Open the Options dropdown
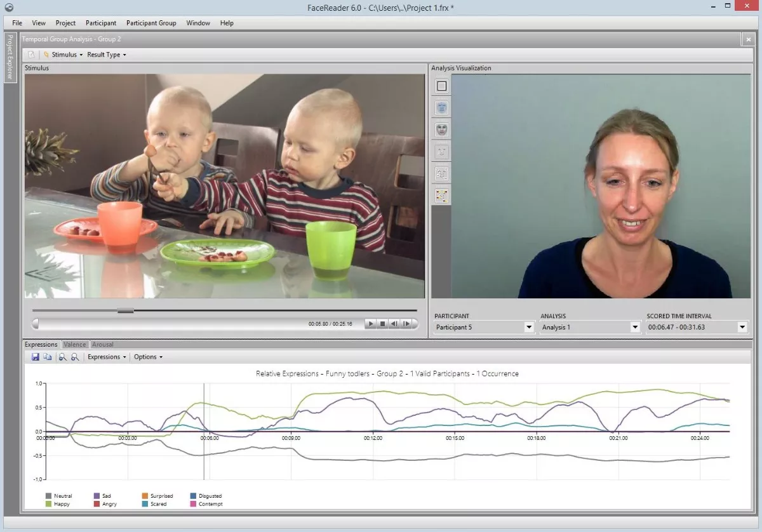 (148, 357)
